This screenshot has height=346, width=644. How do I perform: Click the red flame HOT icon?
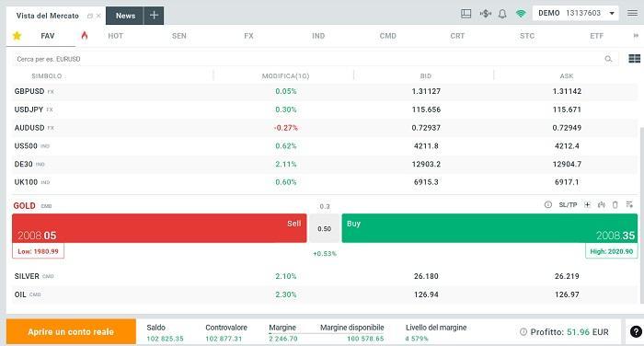(x=85, y=35)
